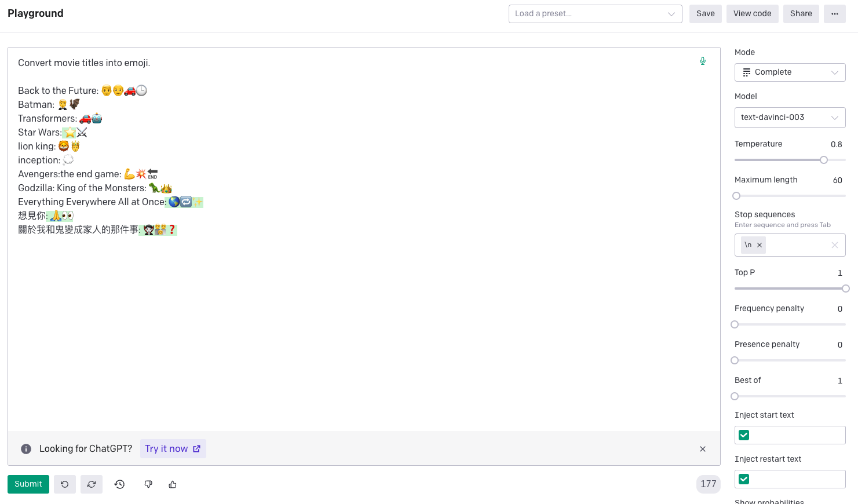
Task: Click the '想見你:' prompt line
Action: [x=46, y=216]
